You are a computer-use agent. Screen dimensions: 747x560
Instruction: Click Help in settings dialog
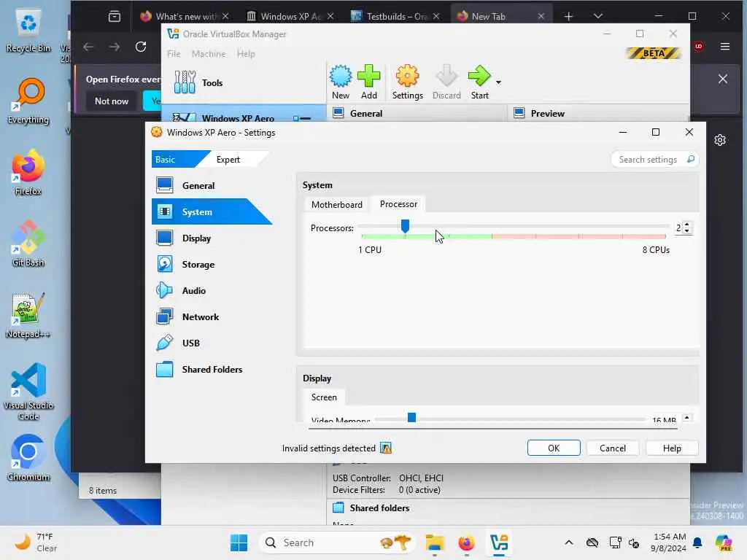click(672, 448)
